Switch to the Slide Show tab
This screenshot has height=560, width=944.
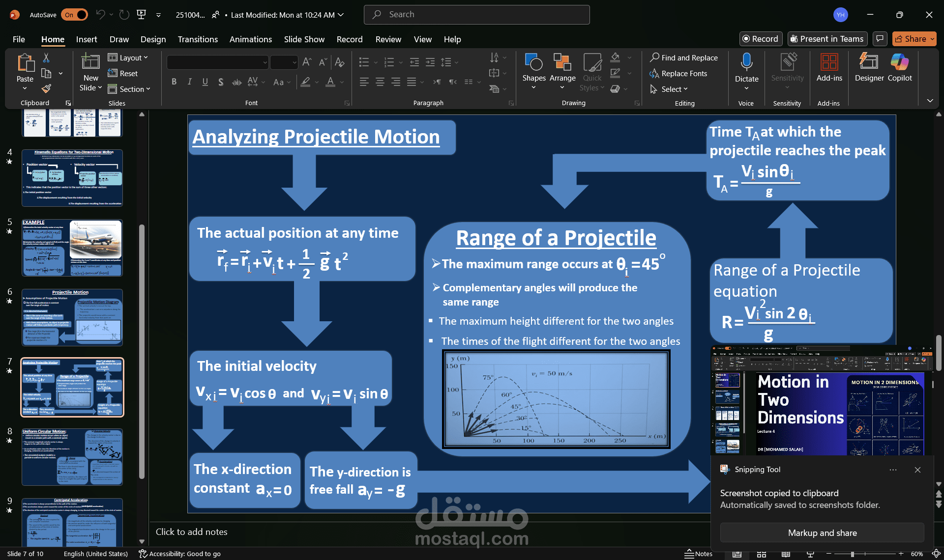point(304,39)
